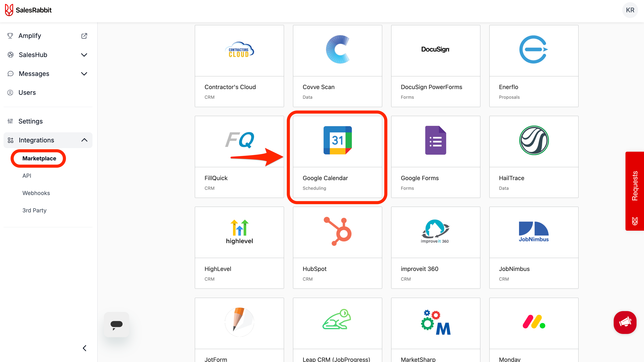Select Marketplace in the sidebar
The width and height of the screenshot is (644, 362).
click(x=39, y=158)
